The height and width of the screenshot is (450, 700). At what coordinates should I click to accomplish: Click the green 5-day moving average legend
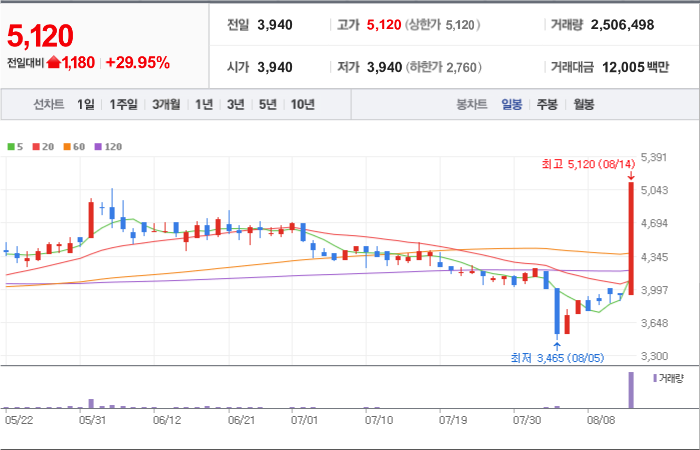click(16, 146)
